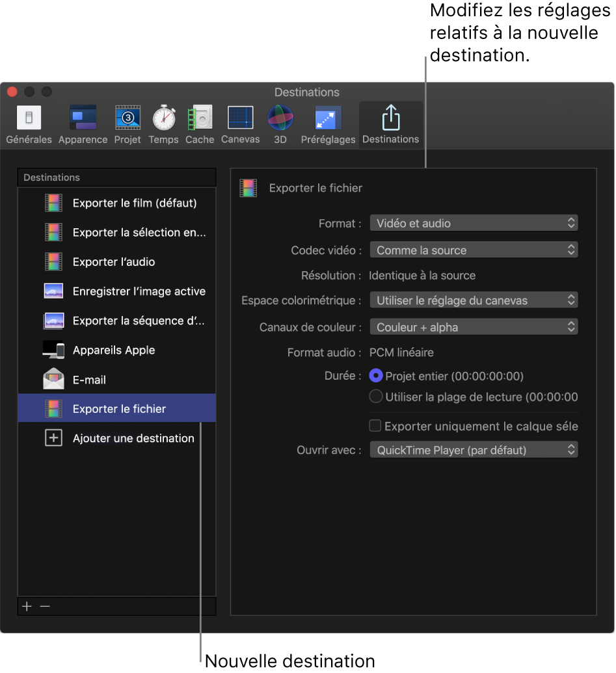Select the Destinations tab
Image resolution: width=616 pixels, height=673 pixels.
click(x=390, y=124)
